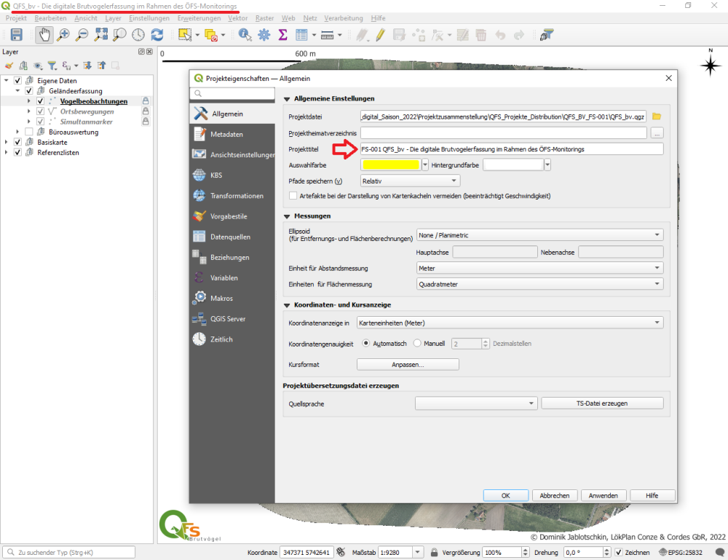Screen dimensions: 728x560
Task: Click the yellow Auswahlfarbe color swatch
Action: [x=390, y=165]
